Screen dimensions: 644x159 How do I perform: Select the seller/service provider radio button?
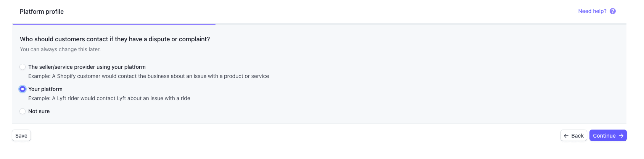click(x=23, y=67)
